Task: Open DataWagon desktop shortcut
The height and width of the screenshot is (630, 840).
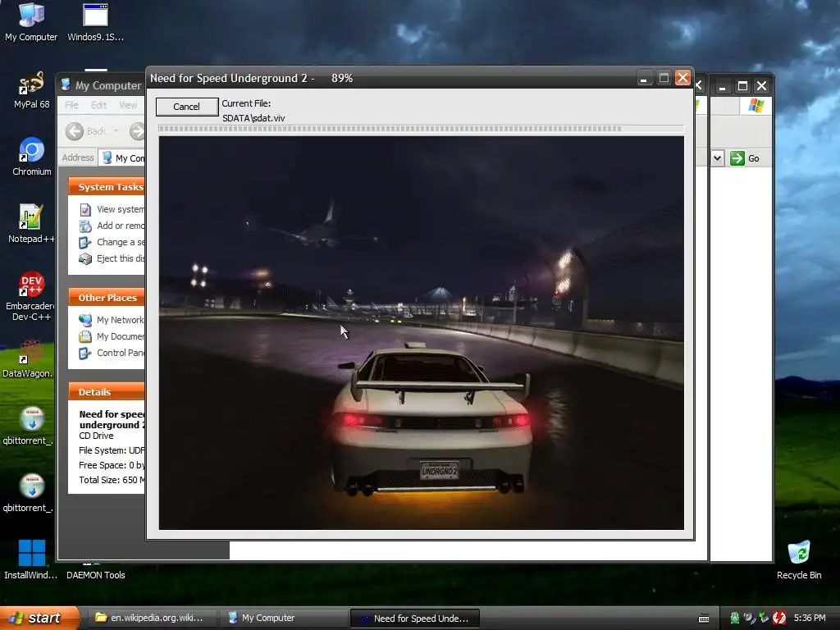Action: click(29, 358)
